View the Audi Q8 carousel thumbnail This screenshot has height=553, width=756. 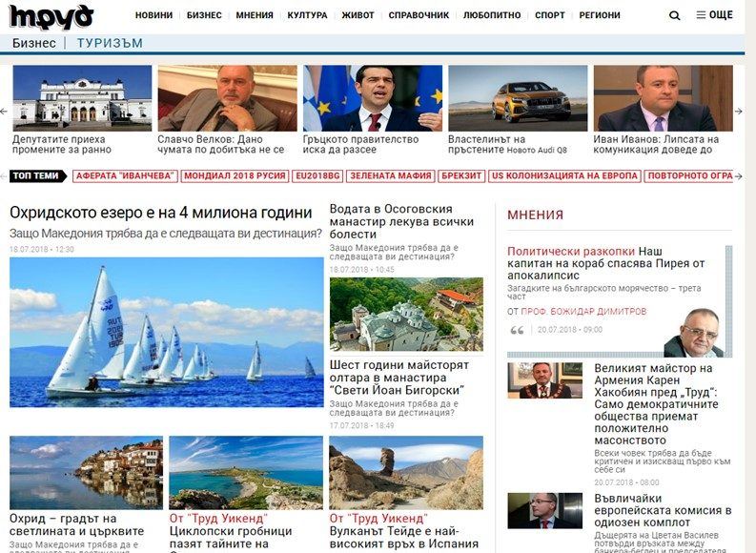[x=518, y=98]
